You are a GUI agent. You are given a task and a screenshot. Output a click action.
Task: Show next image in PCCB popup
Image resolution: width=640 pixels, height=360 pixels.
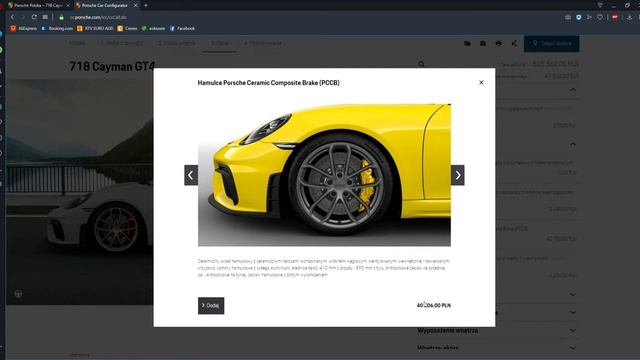coord(458,175)
